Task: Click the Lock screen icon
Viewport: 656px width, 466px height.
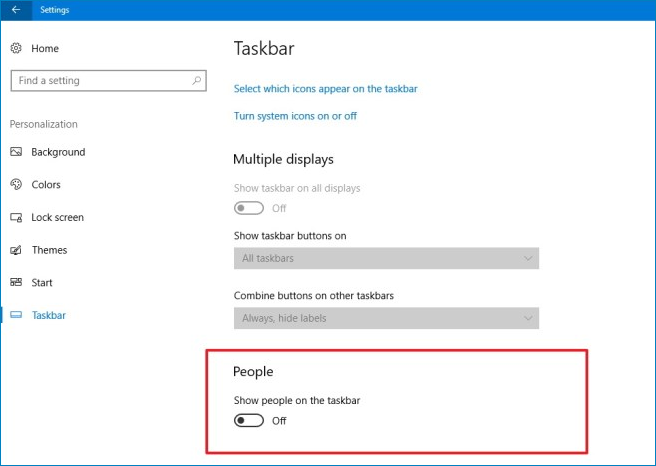Action: point(16,218)
